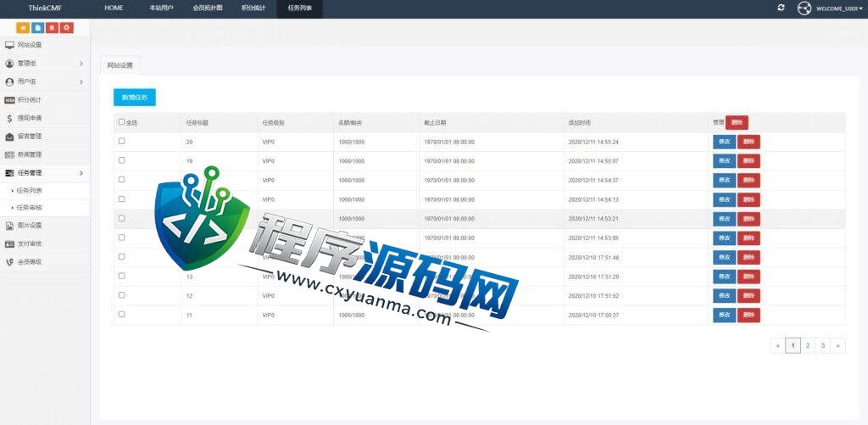The image size is (868, 425).
Task: Select the 网站设置 content tab
Action: coord(120,65)
